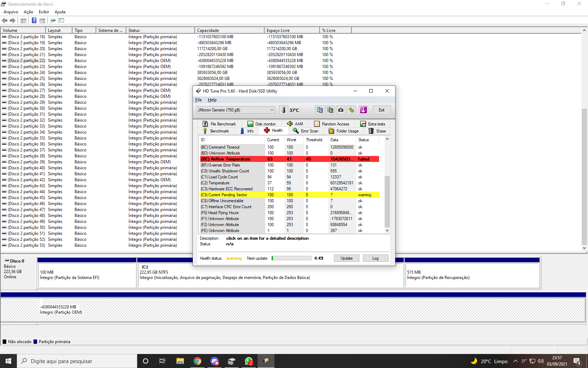Open the Arquivo menu
The image size is (588, 368).
[11, 12]
